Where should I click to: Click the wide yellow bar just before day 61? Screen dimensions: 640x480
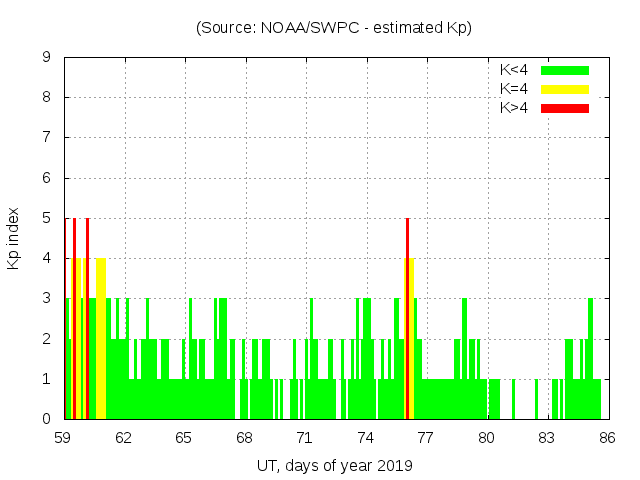(100, 340)
